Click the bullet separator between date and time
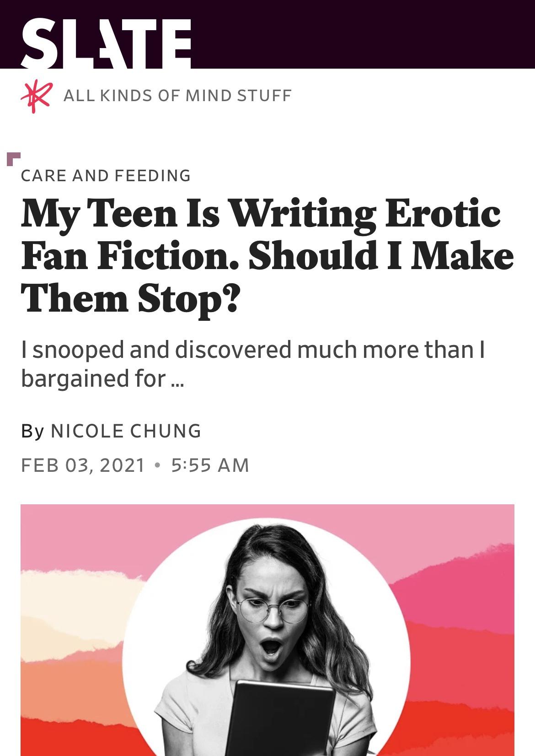Viewport: 535px width, 756px height. pos(158,465)
